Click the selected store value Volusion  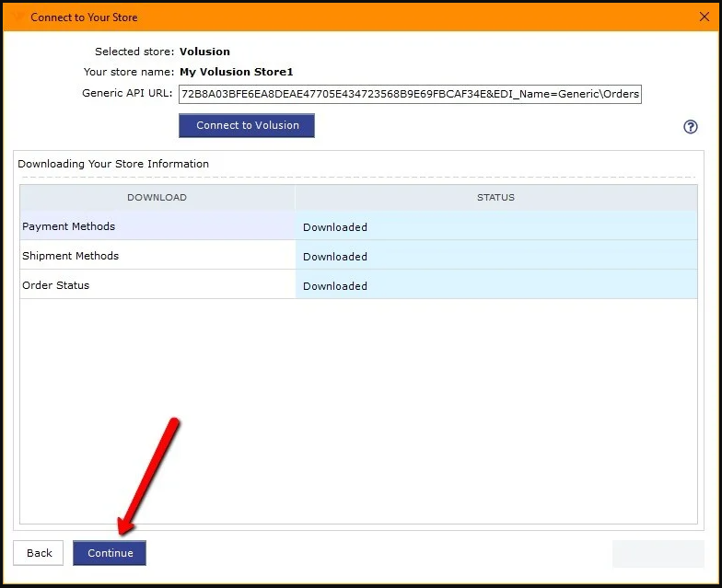(x=204, y=52)
